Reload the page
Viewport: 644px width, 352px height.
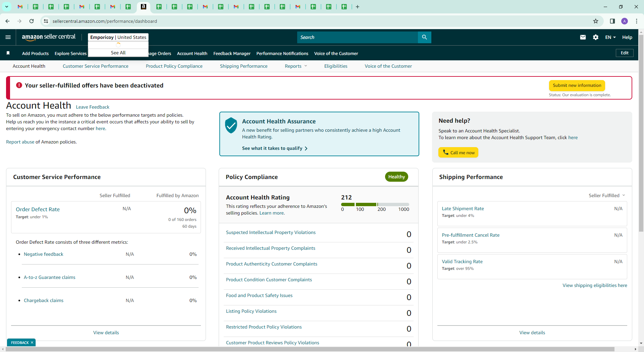[x=32, y=21]
